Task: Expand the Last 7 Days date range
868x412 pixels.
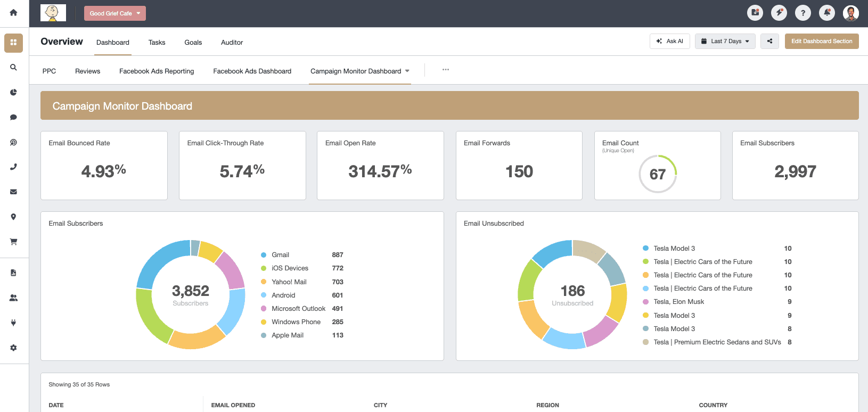Action: point(725,42)
